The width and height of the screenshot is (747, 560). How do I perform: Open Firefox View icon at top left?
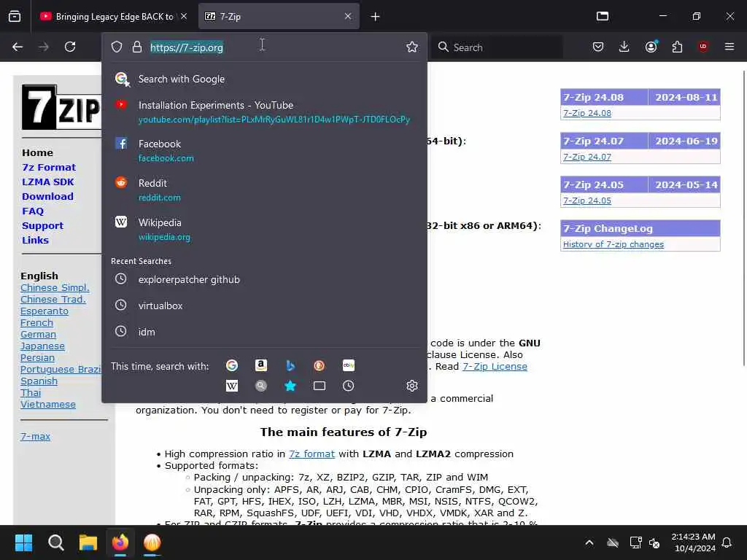(15, 16)
